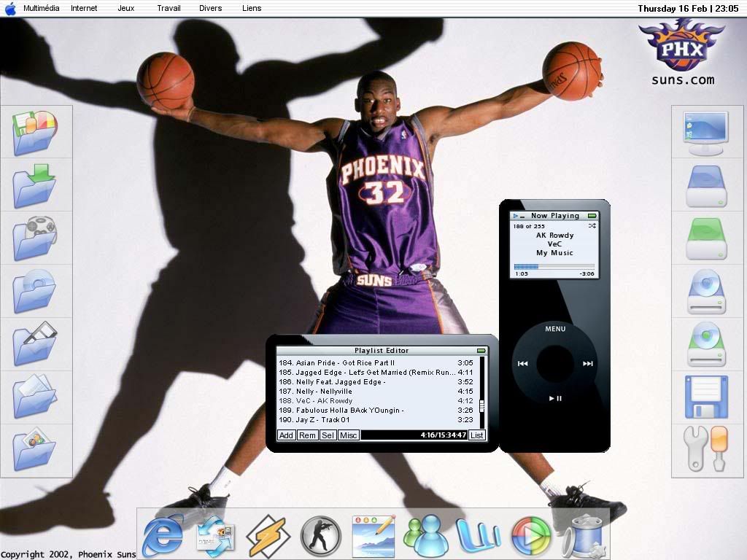This screenshot has height=560, width=747.
Task: Open the picture editor icon with pencil
Action: point(373,536)
